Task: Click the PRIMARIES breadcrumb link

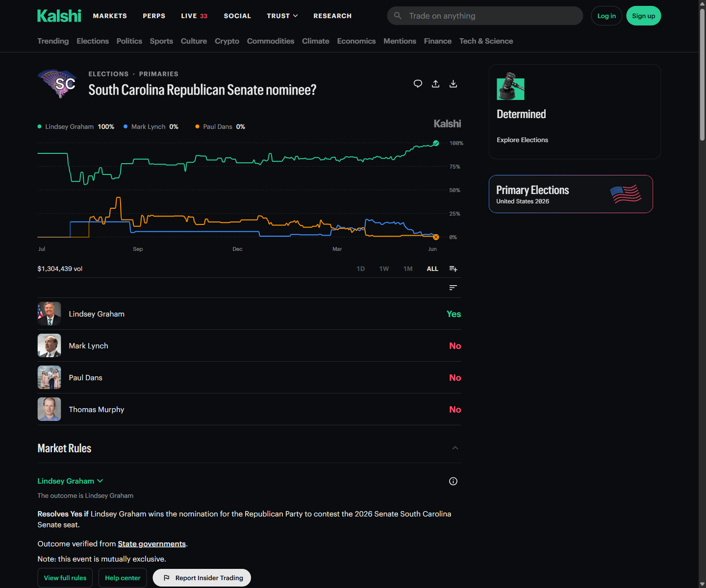Action: click(158, 74)
